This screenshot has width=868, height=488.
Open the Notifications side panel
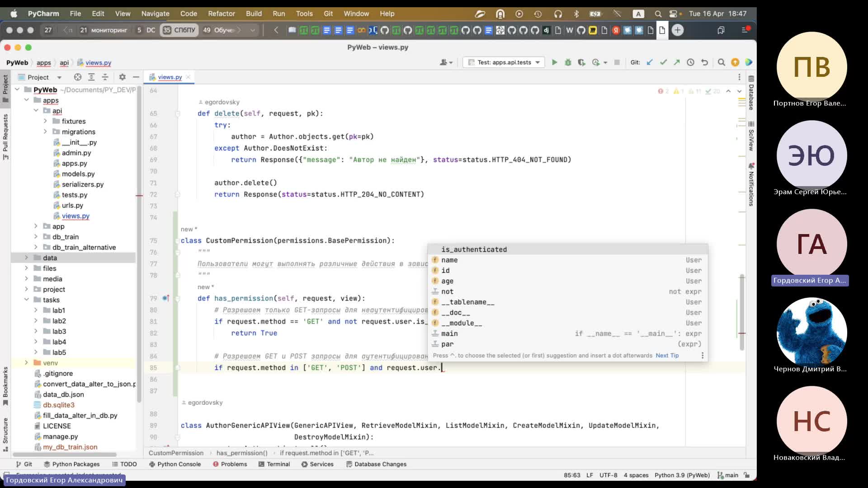751,184
